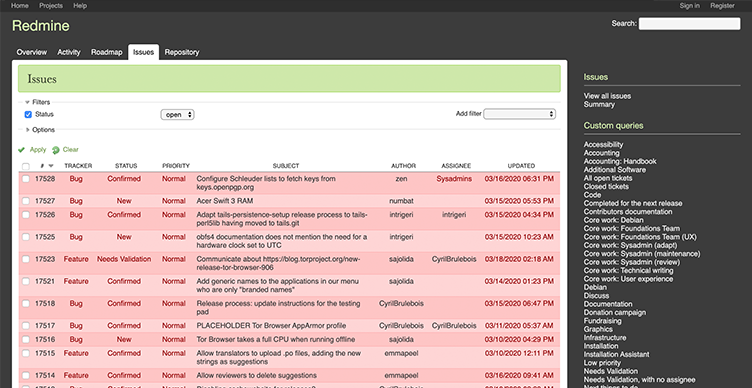Sort by Assignee column header

tap(456, 166)
